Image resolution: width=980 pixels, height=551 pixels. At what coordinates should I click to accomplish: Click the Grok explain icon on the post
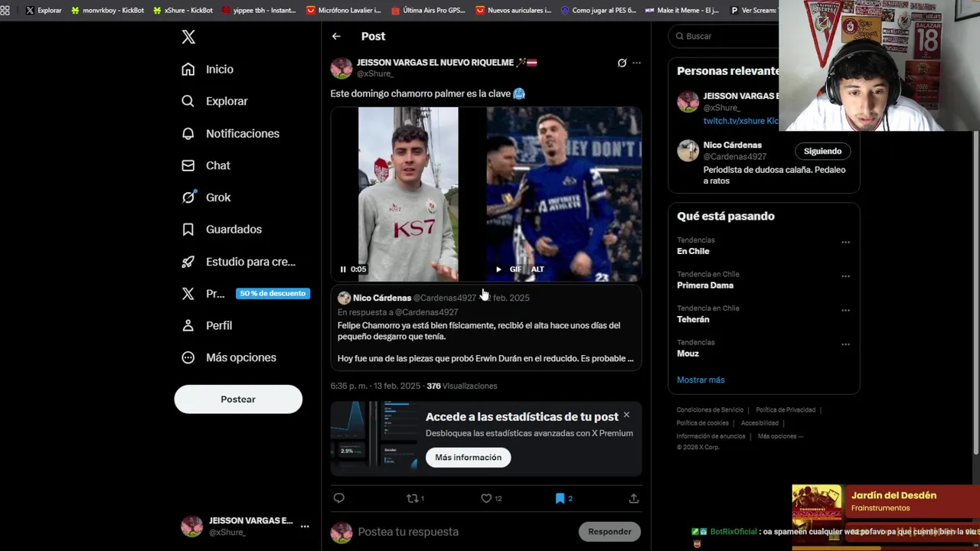(622, 63)
